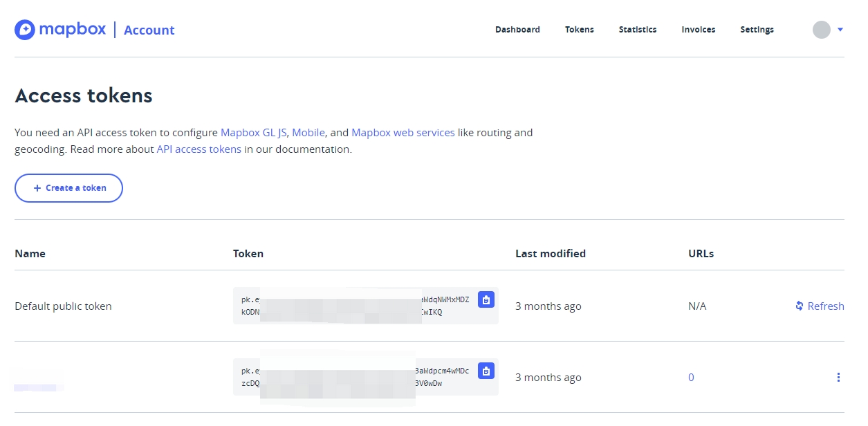Click the URLs count 0 link

(x=691, y=377)
